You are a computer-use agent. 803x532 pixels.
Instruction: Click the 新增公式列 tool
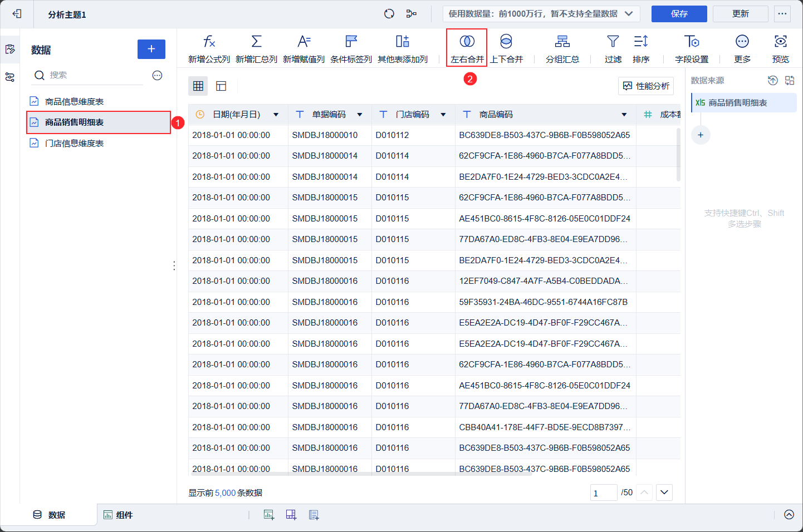tap(209, 49)
